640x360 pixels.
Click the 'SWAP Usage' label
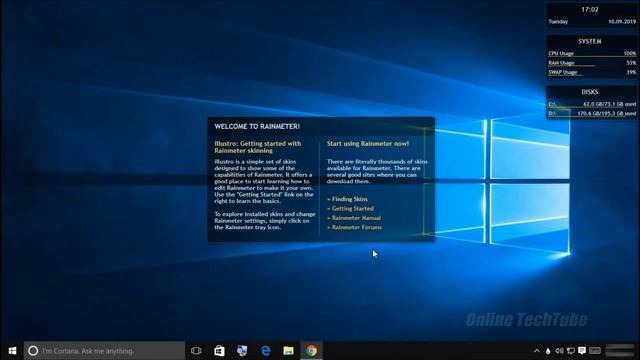coord(563,72)
